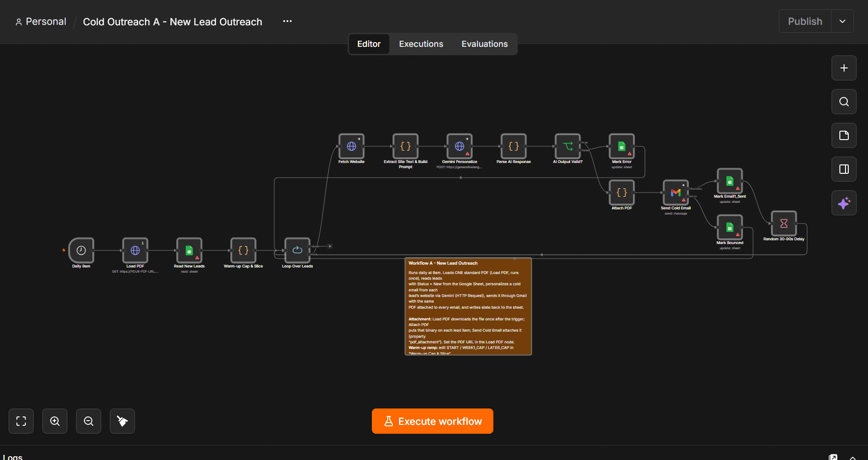Add a sticky note to canvas
Screen dimensions: 868x460
[844, 135]
